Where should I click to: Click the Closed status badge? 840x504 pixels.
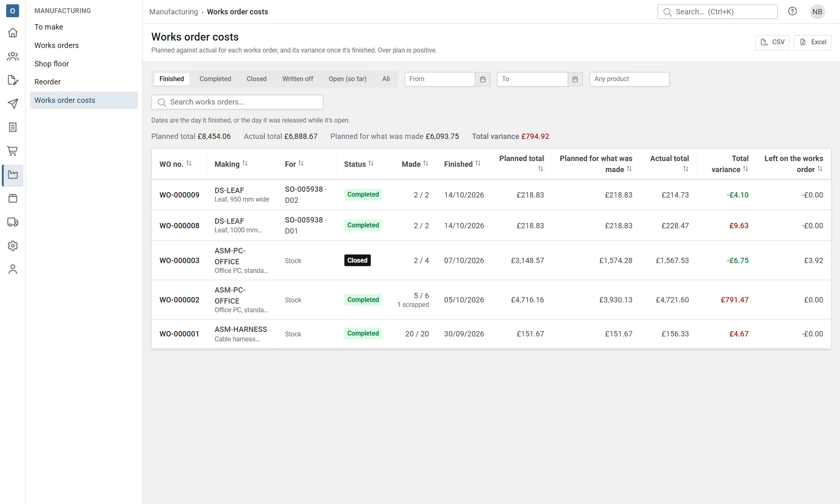click(x=357, y=260)
